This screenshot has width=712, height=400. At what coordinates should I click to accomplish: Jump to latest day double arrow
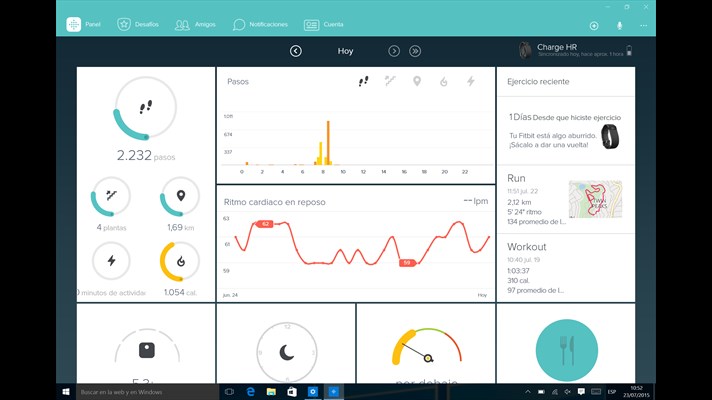415,51
